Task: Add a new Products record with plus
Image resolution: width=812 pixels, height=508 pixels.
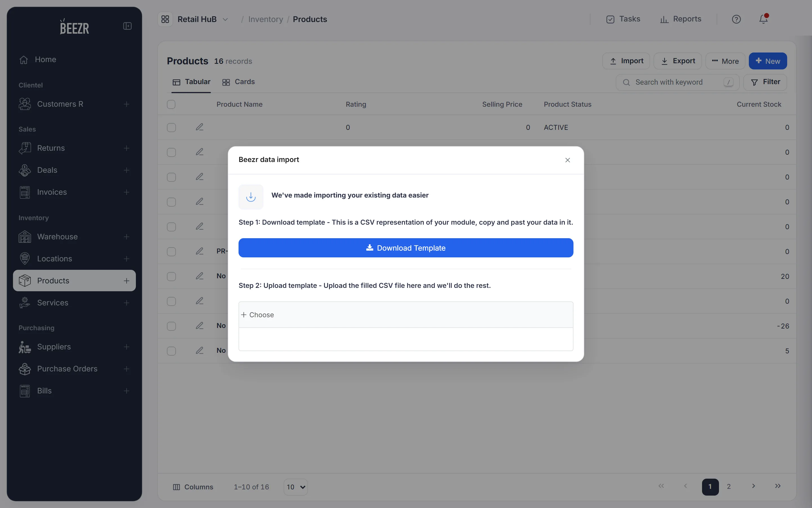Action: click(x=127, y=281)
